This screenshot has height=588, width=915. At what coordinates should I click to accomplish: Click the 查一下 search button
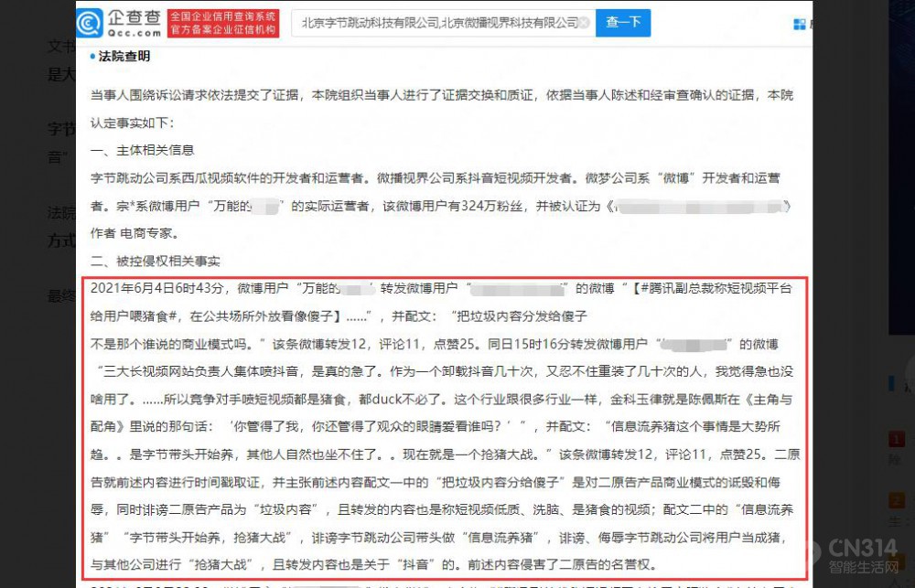(622, 23)
